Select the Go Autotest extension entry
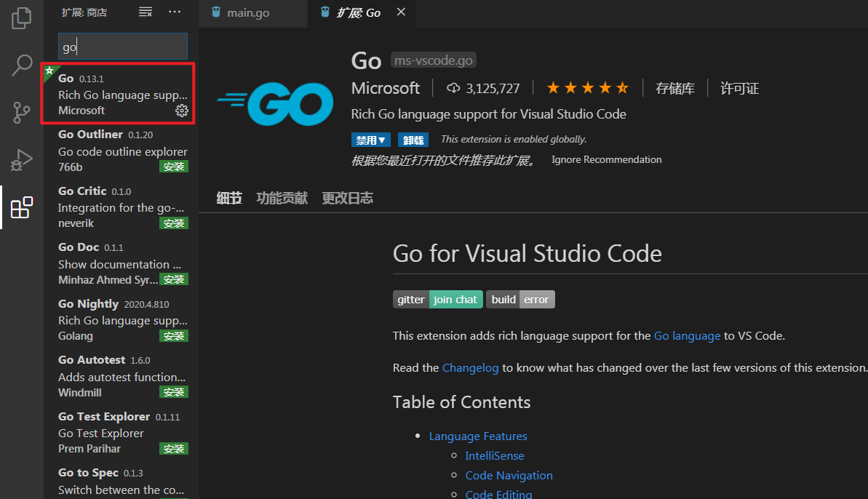The height and width of the screenshot is (499, 868). pyautogui.click(x=122, y=376)
